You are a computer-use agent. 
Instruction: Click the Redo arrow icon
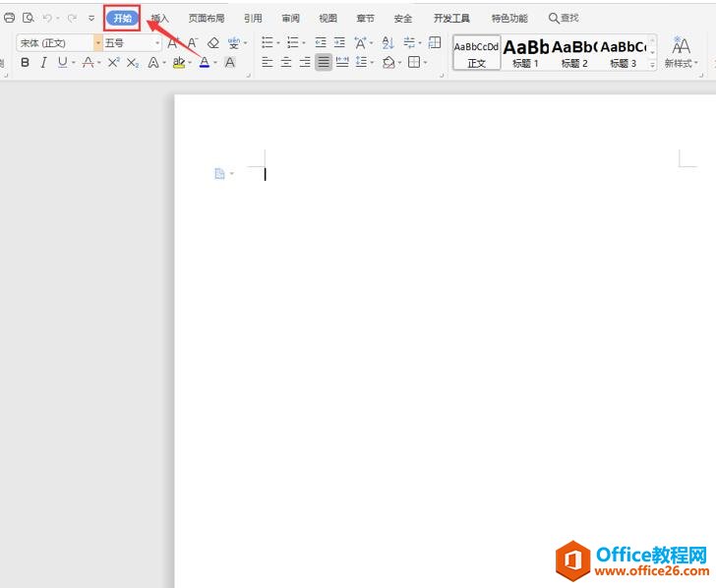72,18
